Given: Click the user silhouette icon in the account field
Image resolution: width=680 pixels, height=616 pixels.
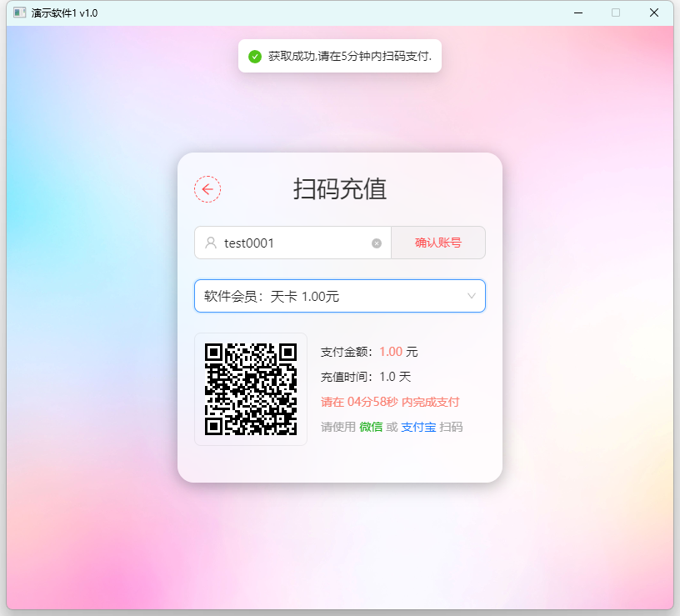Looking at the screenshot, I should (x=211, y=243).
